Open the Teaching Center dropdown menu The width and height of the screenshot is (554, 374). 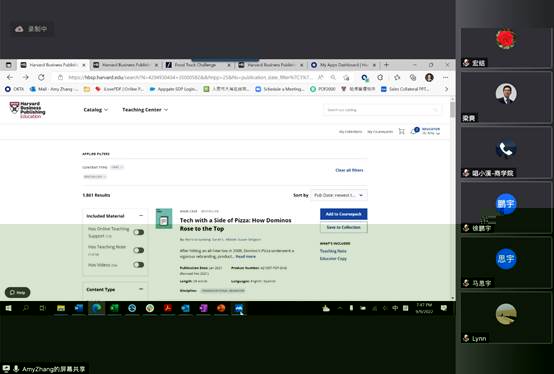coord(145,110)
